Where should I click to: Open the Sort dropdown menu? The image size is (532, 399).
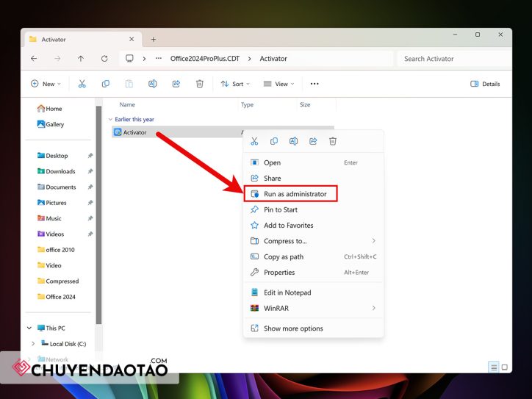[235, 84]
